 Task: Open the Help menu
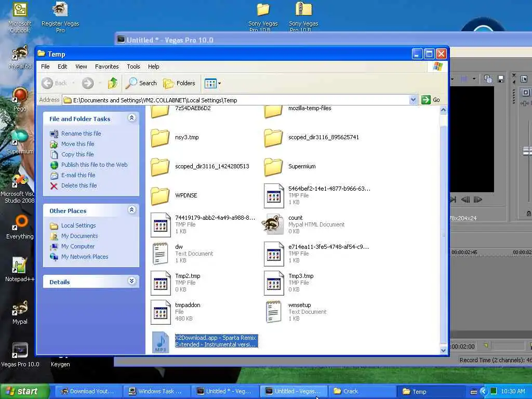coord(153,66)
